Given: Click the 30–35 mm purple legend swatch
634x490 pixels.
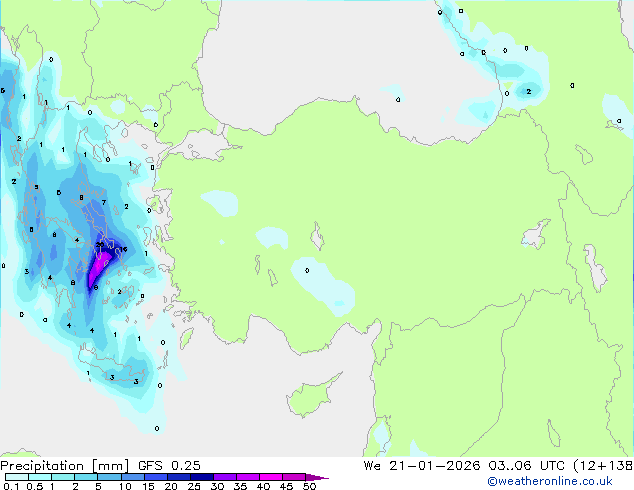Looking at the screenshot, I should tap(224, 477).
